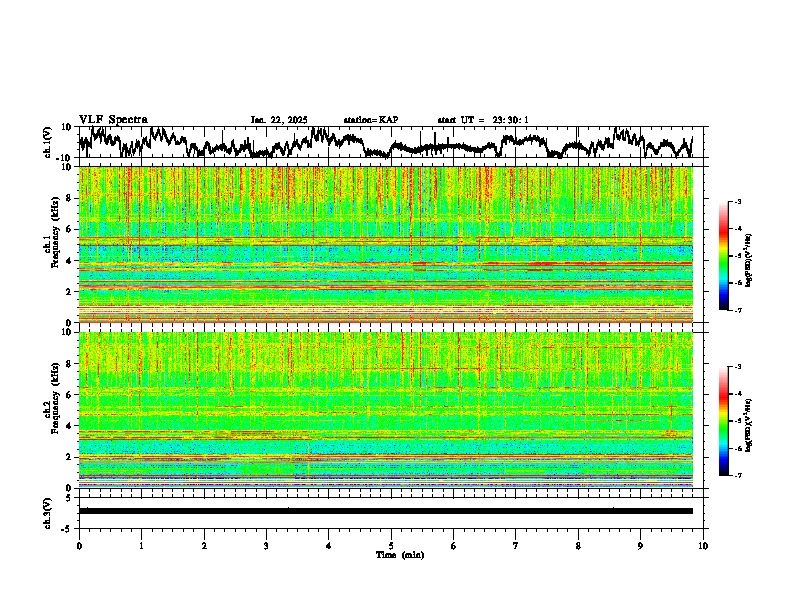The width and height of the screenshot is (792, 612).
Task: Click the ch.2 "Frequency (kHz)" axis label
Action: [55, 398]
